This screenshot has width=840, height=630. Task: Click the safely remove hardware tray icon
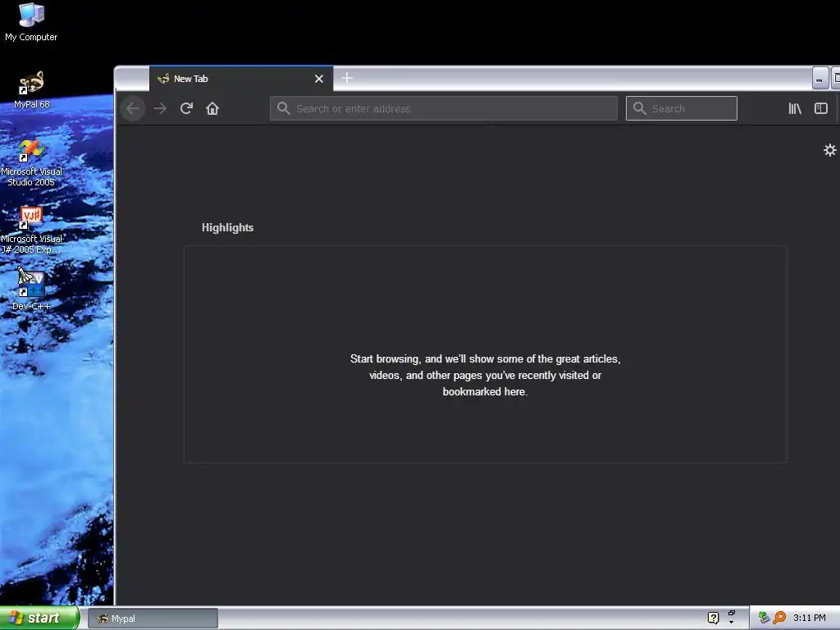[764, 618]
